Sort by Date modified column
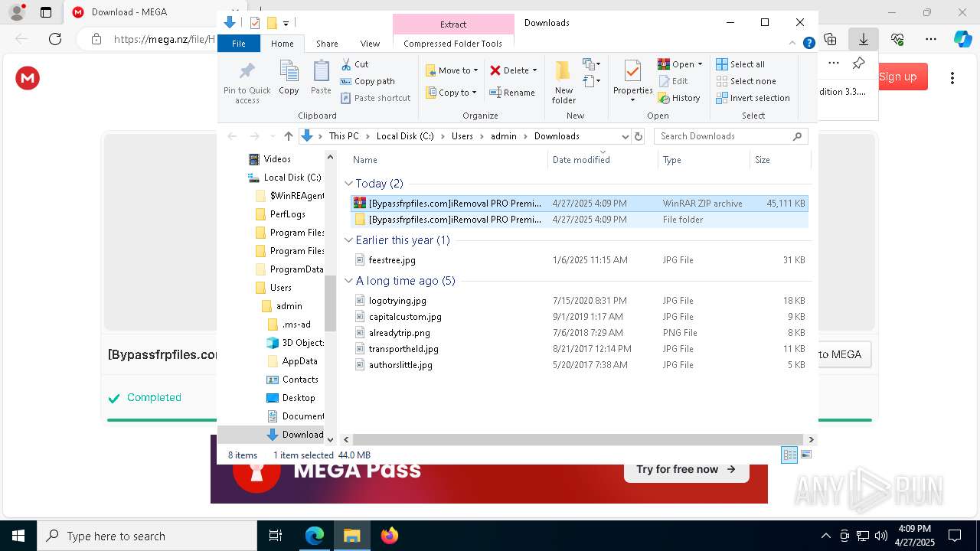 pyautogui.click(x=603, y=160)
